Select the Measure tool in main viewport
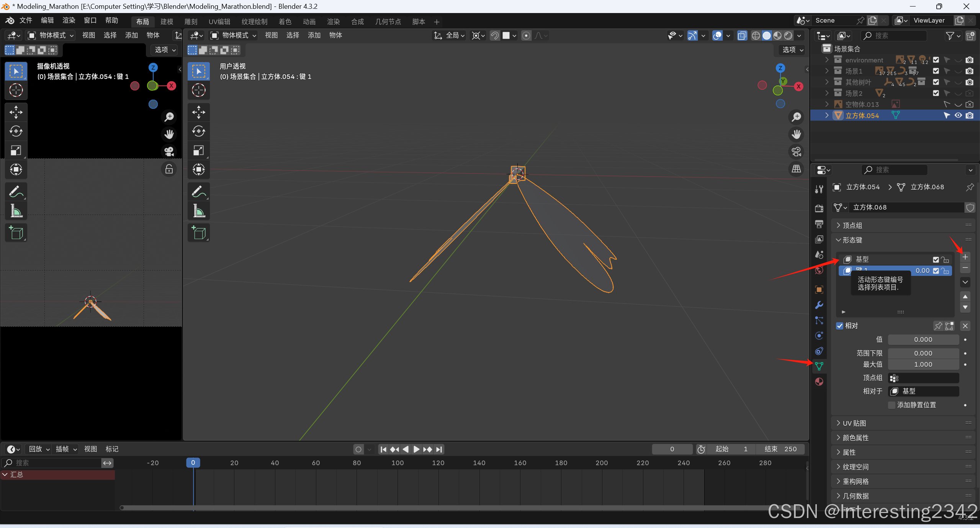The height and width of the screenshot is (528, 980). [198, 211]
